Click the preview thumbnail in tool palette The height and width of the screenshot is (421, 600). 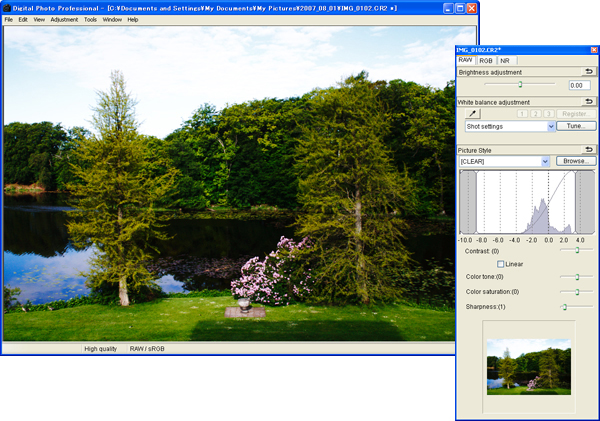(528, 366)
